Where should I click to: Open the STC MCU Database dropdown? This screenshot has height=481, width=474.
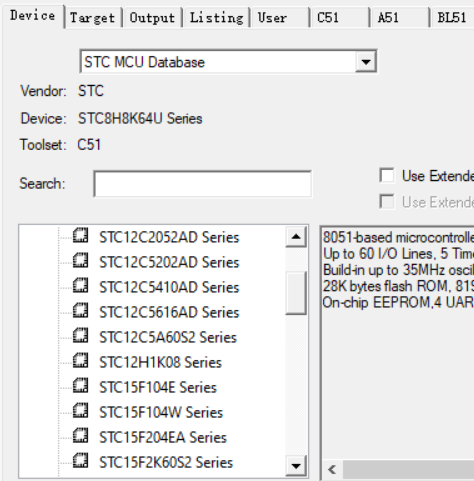point(366,62)
